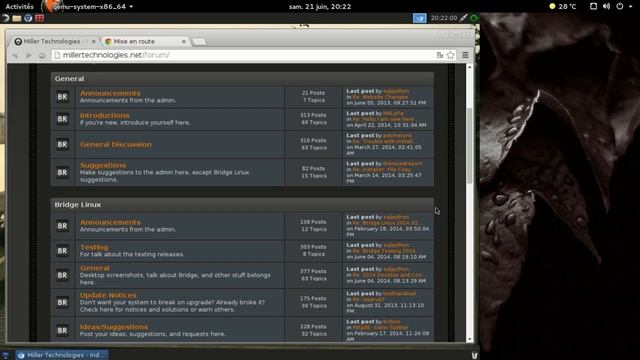
Task: Click the 303 Posts count for Testing
Action: tap(313, 247)
